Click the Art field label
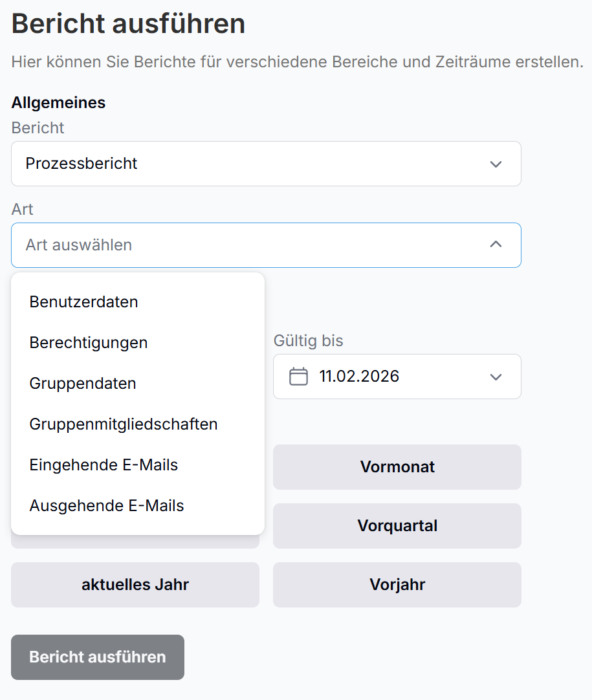 pyautogui.click(x=23, y=209)
